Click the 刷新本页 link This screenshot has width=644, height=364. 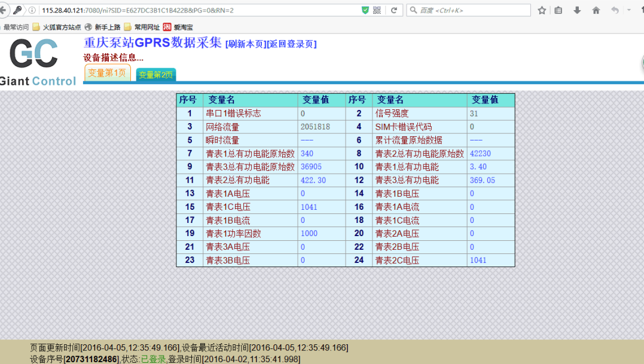(245, 44)
